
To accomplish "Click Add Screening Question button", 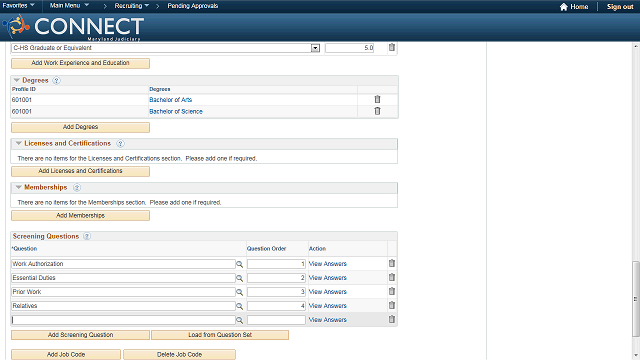I will [80, 335].
